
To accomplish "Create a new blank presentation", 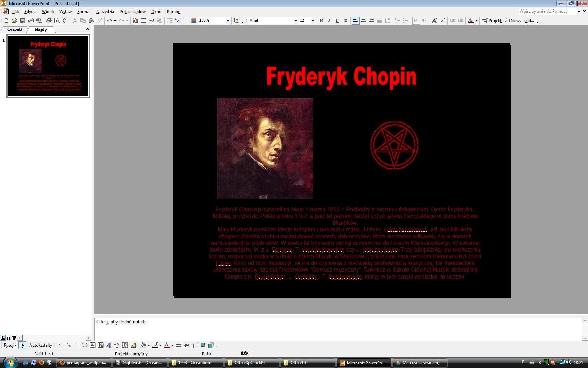I will (6, 21).
